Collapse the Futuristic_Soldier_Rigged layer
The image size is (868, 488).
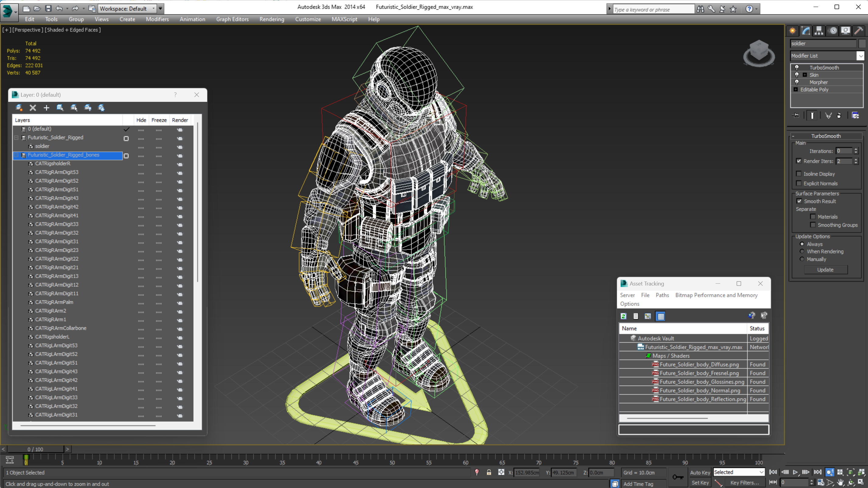tap(16, 137)
